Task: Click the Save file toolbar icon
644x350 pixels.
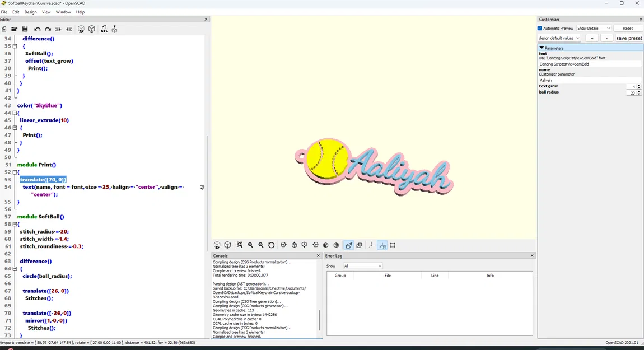Action: (25, 29)
